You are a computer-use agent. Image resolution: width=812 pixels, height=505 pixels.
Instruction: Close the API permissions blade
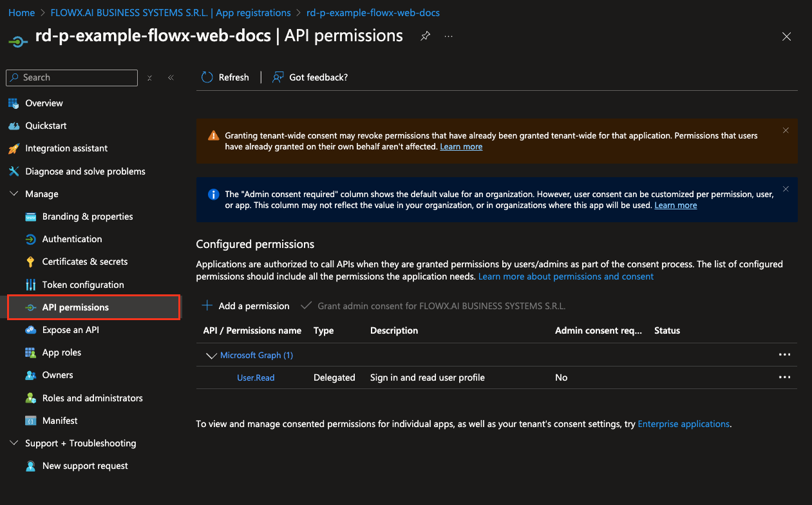786,37
